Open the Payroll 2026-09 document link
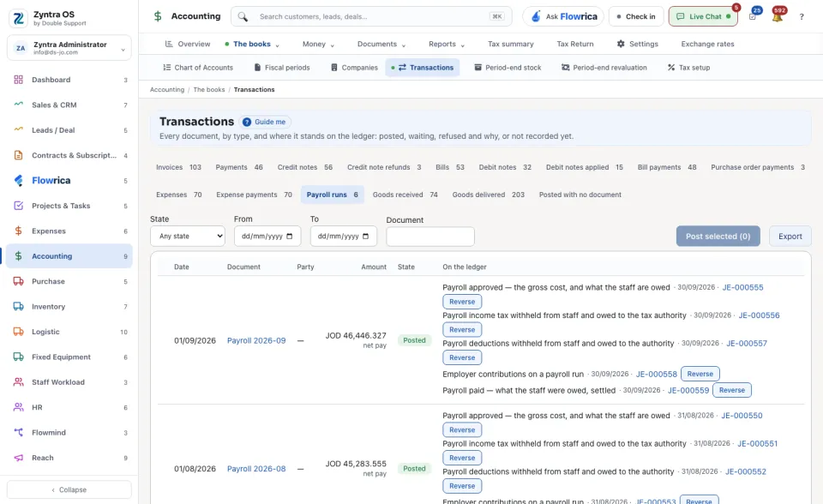Viewport: 823px width, 504px height. coord(256,341)
